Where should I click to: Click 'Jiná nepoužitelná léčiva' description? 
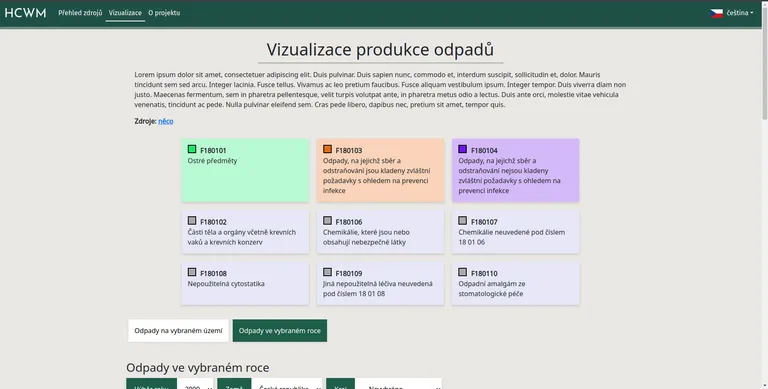point(378,289)
